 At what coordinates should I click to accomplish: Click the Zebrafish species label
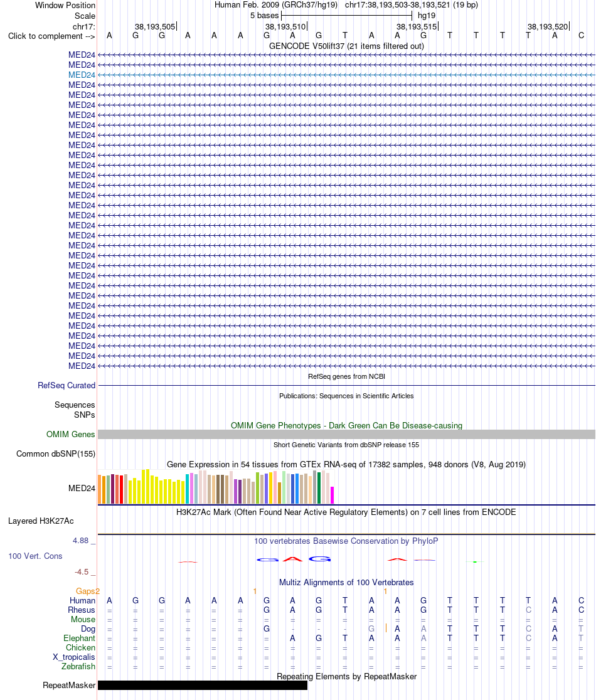[78, 667]
